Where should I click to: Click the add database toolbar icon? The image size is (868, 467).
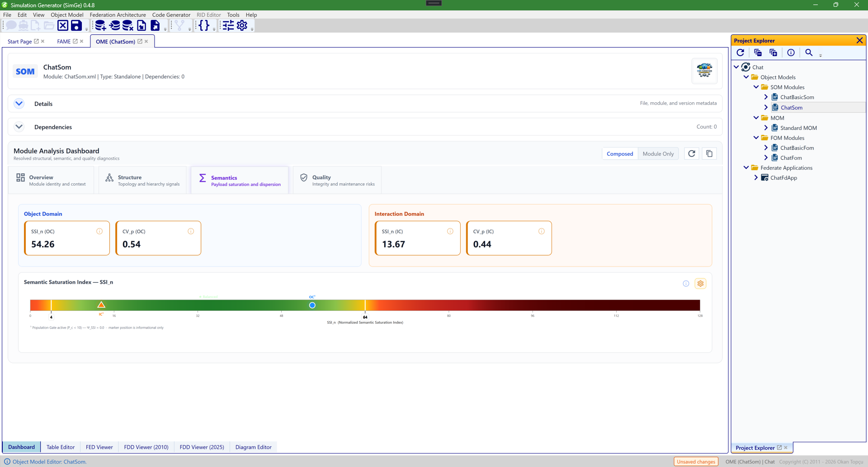100,25
